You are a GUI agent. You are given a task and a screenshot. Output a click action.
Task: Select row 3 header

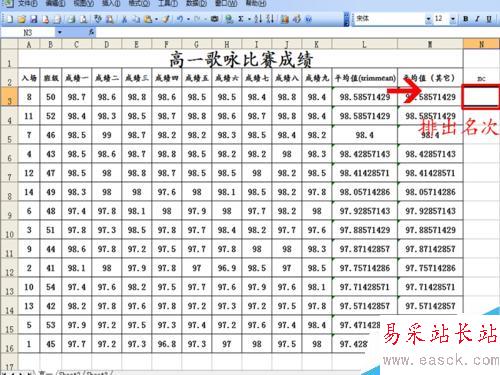pos(9,97)
